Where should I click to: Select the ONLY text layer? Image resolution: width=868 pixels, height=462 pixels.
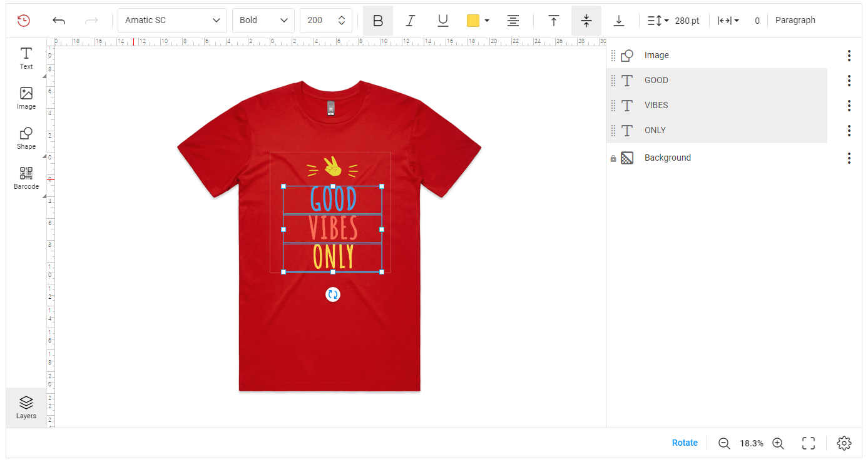click(x=717, y=131)
